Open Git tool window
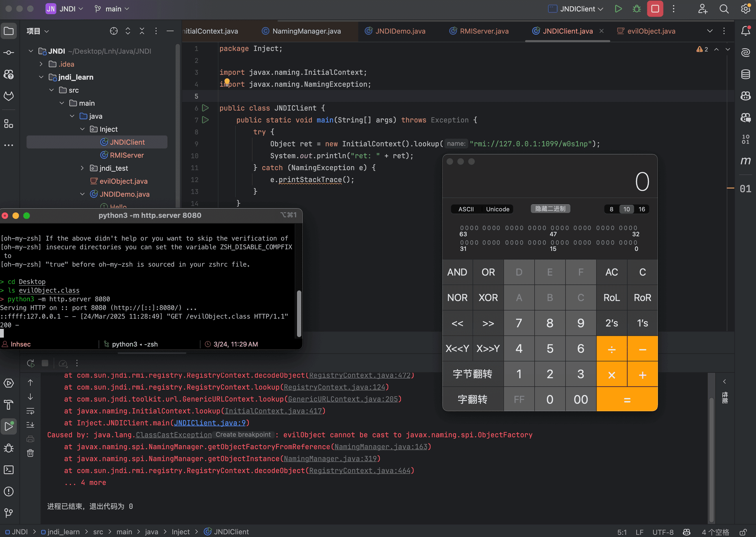Image resolution: width=756 pixels, height=537 pixels. pyautogui.click(x=9, y=513)
